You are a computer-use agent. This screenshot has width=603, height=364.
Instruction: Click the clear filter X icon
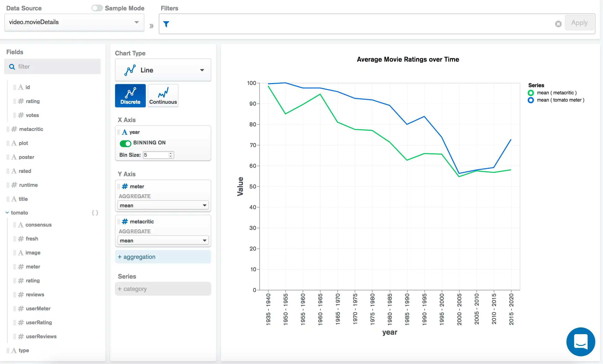558,24
